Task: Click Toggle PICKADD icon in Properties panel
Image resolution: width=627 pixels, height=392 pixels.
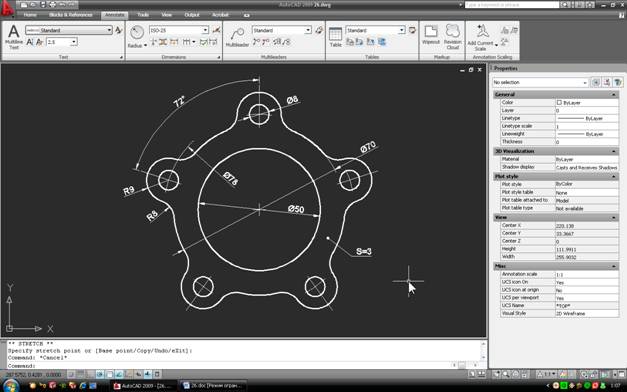Action: pyautogui.click(x=595, y=82)
